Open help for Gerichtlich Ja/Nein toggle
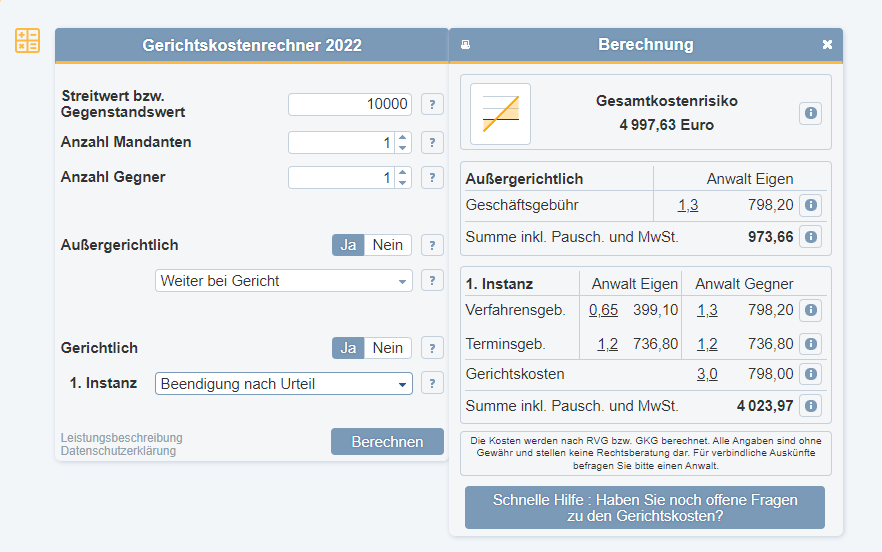 (x=432, y=348)
